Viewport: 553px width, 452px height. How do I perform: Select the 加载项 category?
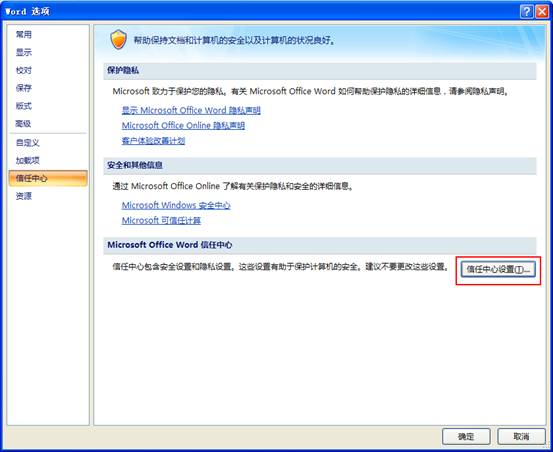point(28,160)
